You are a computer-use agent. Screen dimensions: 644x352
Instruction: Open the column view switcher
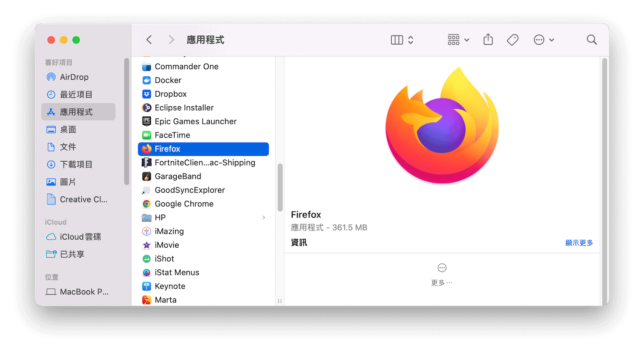(x=402, y=39)
